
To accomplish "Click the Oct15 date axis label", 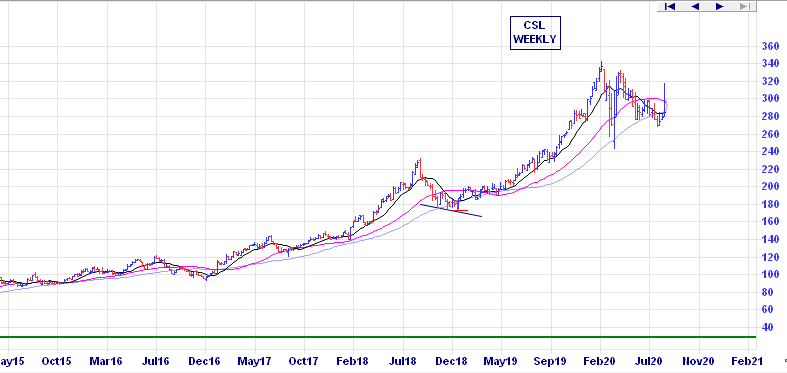I will [57, 361].
